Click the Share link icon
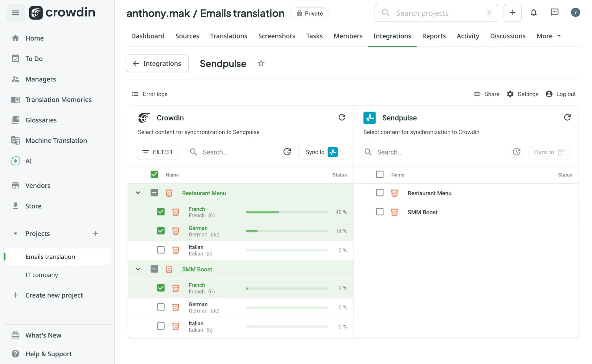Viewport: 592px width, 364px height. coord(477,94)
